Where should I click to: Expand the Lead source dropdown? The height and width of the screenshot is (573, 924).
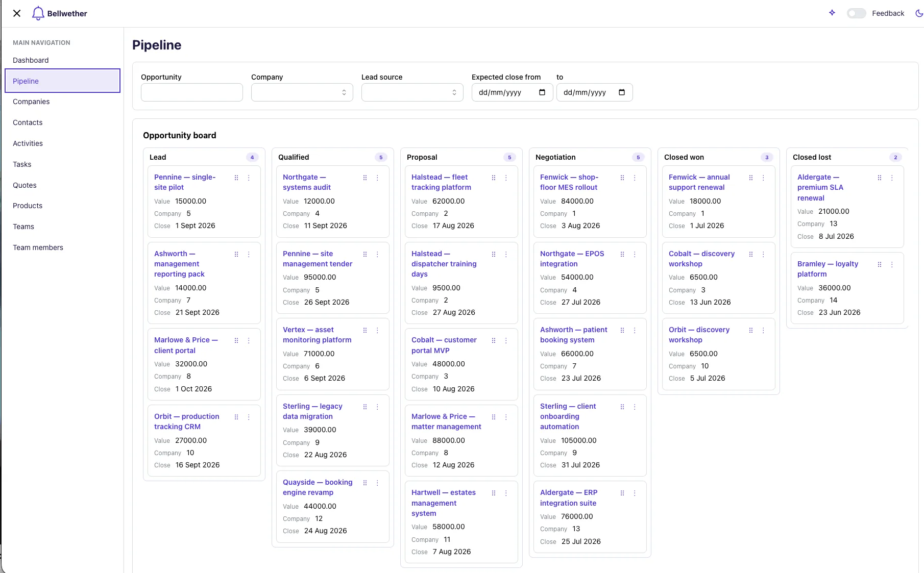412,92
